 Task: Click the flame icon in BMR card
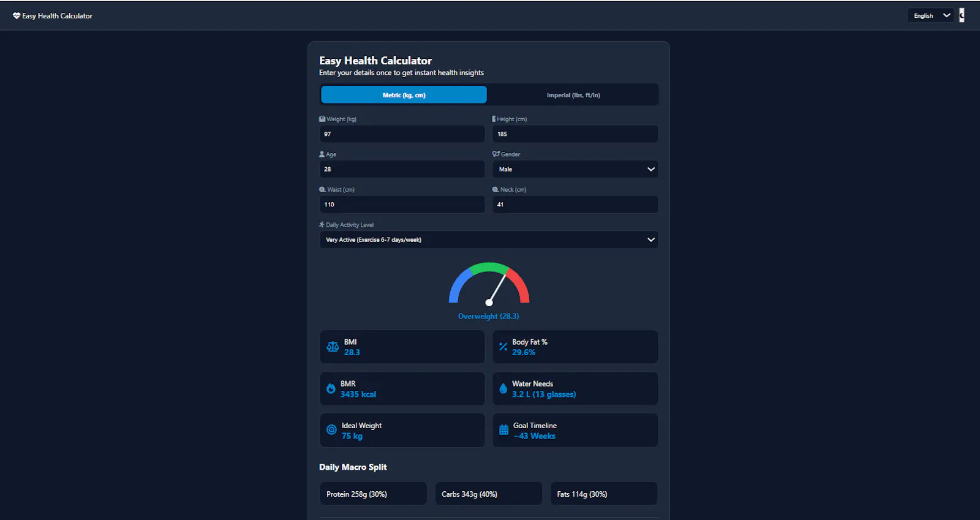click(331, 388)
